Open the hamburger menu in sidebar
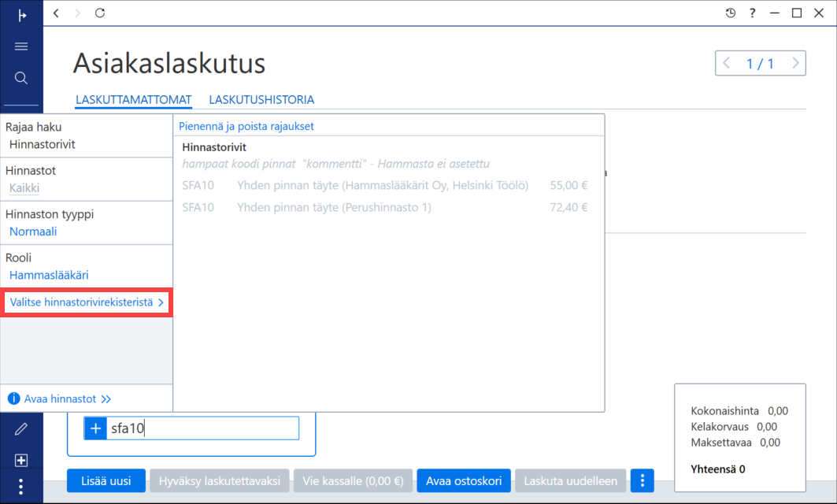This screenshot has height=504, width=837. tap(21, 46)
